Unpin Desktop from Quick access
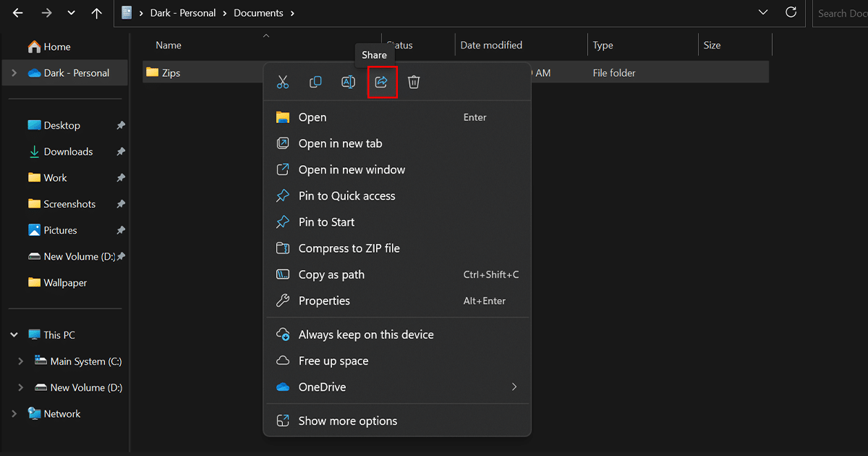Screen dimensions: 868x456 (x=121, y=126)
